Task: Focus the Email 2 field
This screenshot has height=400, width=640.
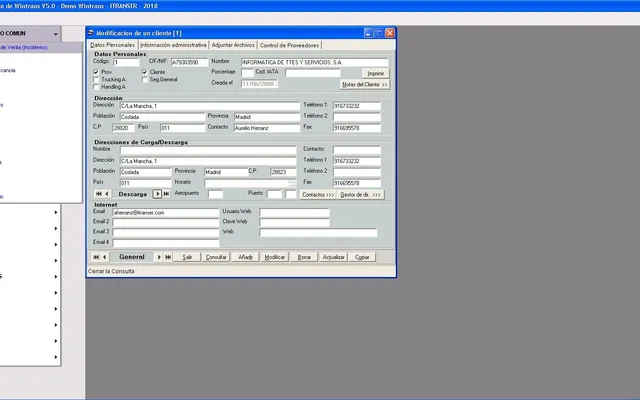Action: click(x=166, y=223)
